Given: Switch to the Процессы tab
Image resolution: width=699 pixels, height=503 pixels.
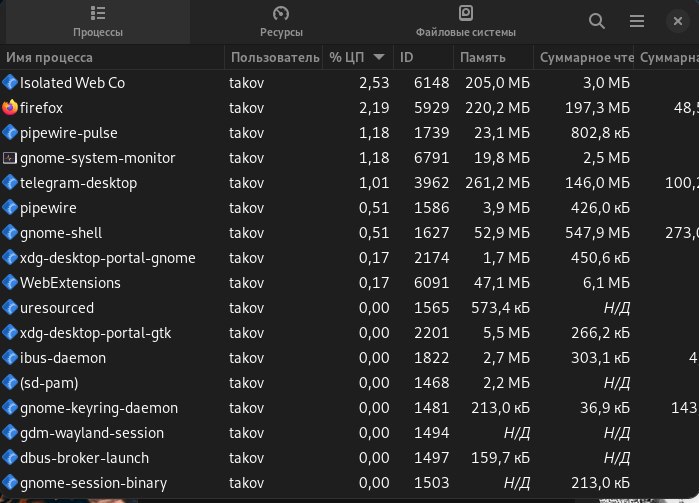Looking at the screenshot, I should 97,21.
